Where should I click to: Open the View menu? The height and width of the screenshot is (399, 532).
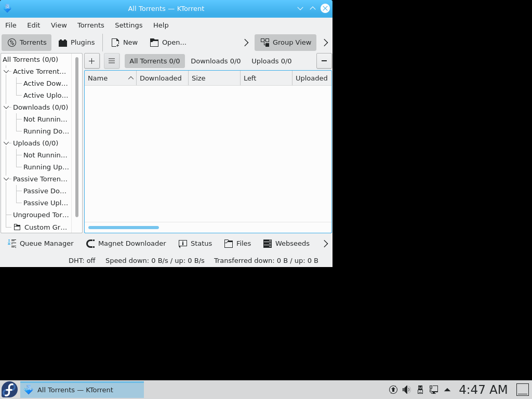pyautogui.click(x=59, y=25)
